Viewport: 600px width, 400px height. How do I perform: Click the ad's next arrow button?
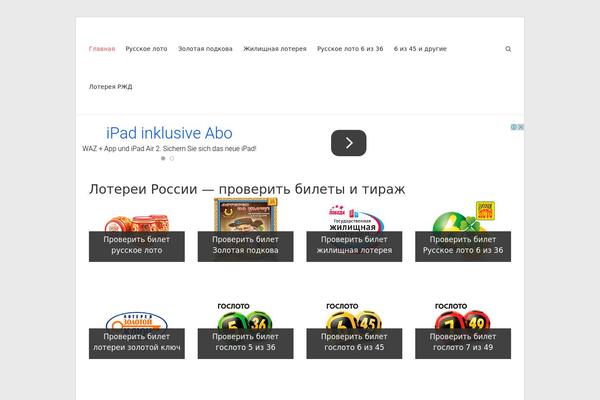pos(349,143)
